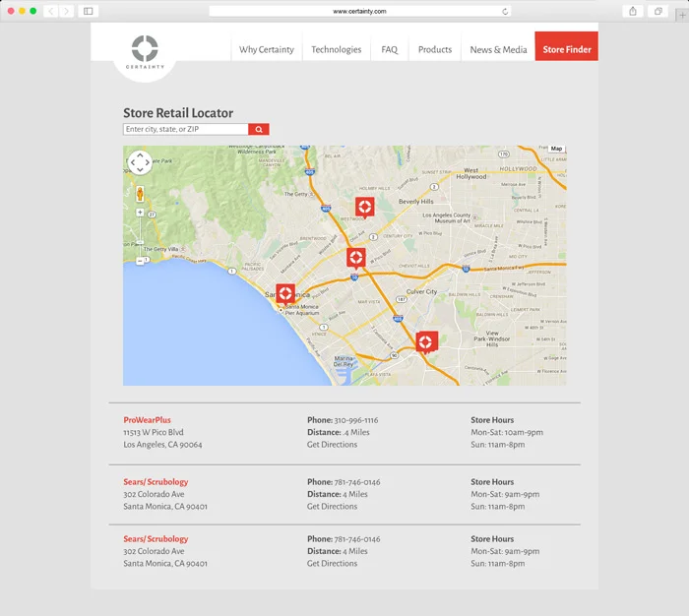Click the map zoom slider track
This screenshot has width=689, height=616.
(x=140, y=237)
